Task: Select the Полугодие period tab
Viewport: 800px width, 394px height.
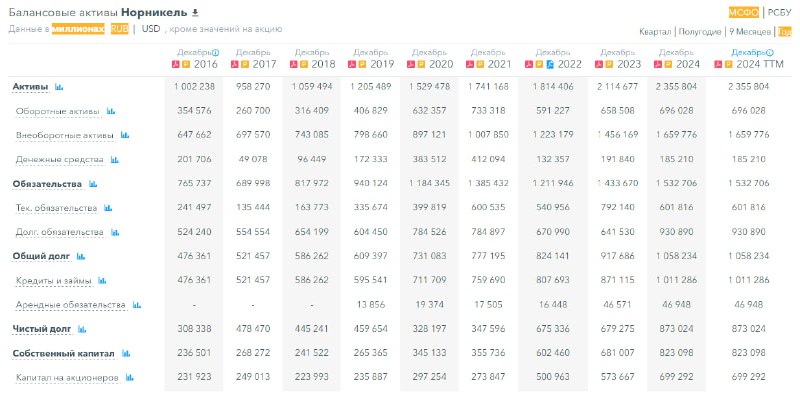Action: pos(699,32)
